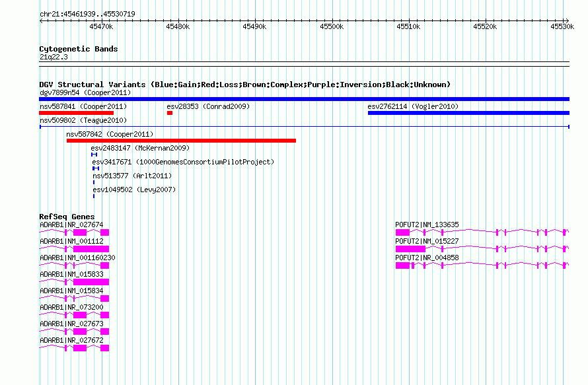Click the POFUT2|NM_015227 gene glyph

[482, 249]
